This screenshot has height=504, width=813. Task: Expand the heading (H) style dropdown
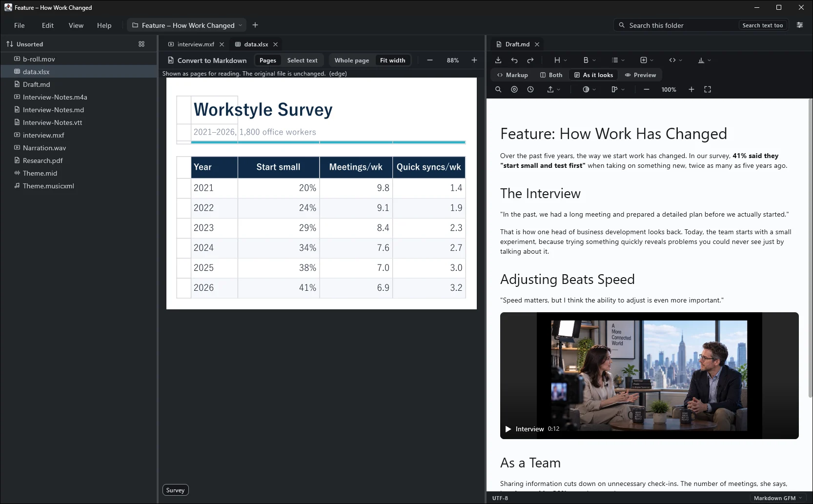560,60
